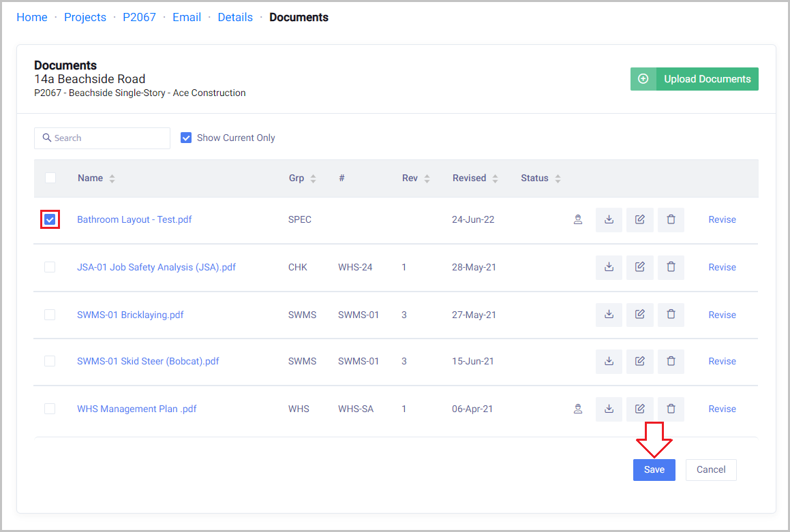Image resolution: width=790 pixels, height=532 pixels.
Task: Click Revise for JSA-01 Job Safety Analysis
Action: [x=722, y=268]
